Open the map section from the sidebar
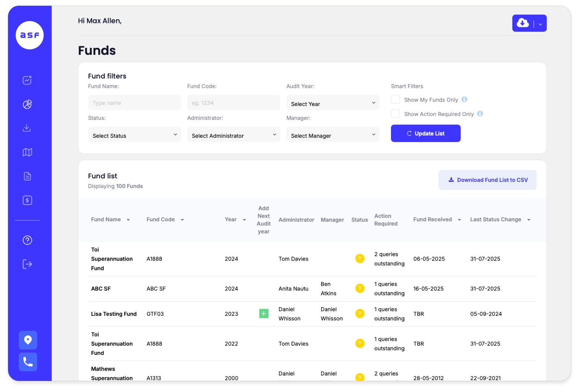This screenshot has height=392, width=579. (x=27, y=152)
